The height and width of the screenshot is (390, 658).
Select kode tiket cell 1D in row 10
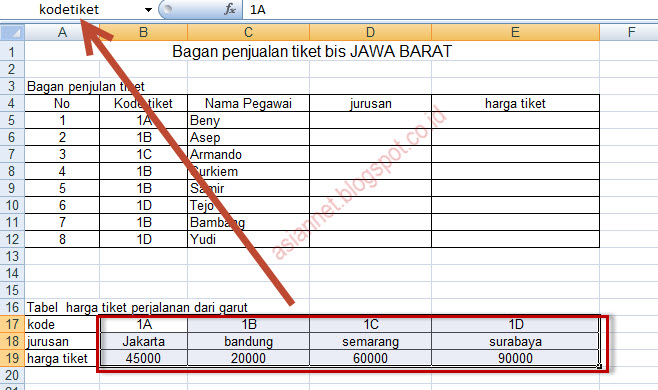(x=144, y=205)
